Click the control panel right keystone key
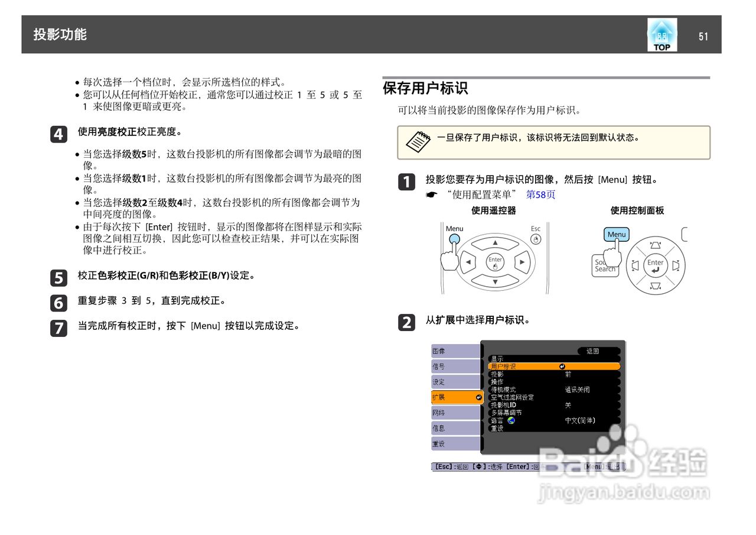Image resolution: width=756 pixels, height=535 pixels. click(x=676, y=266)
